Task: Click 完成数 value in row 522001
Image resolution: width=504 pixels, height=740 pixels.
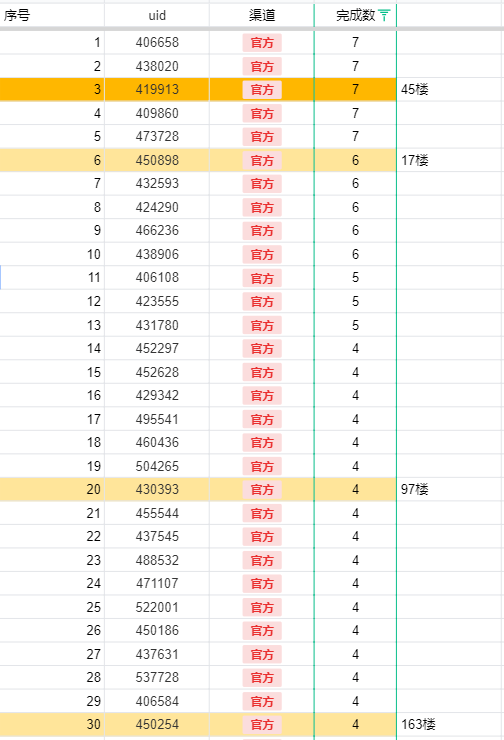Action: (355, 607)
